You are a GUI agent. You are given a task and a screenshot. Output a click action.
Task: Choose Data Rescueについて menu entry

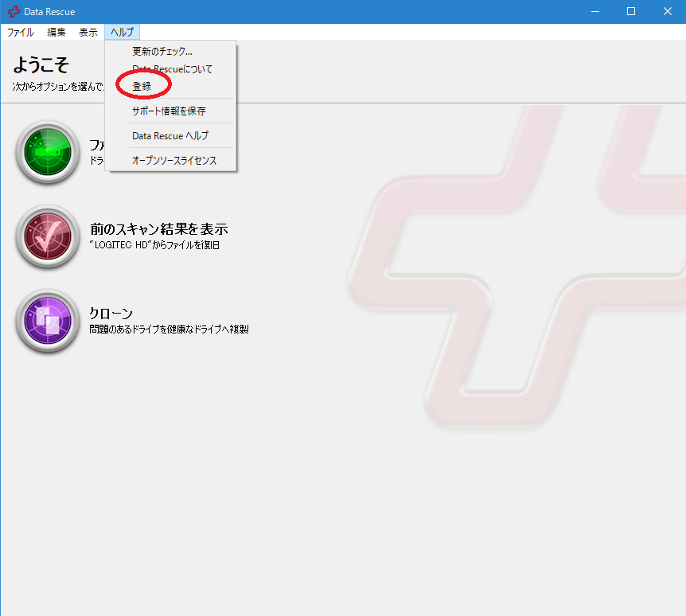click(x=172, y=69)
